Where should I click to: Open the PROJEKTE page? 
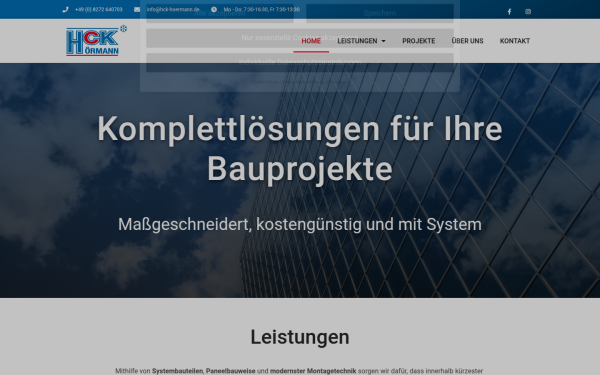tap(419, 41)
